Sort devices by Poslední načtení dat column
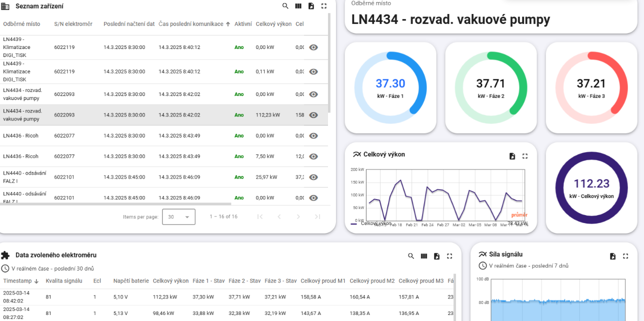644x321 pixels. pyautogui.click(x=129, y=24)
